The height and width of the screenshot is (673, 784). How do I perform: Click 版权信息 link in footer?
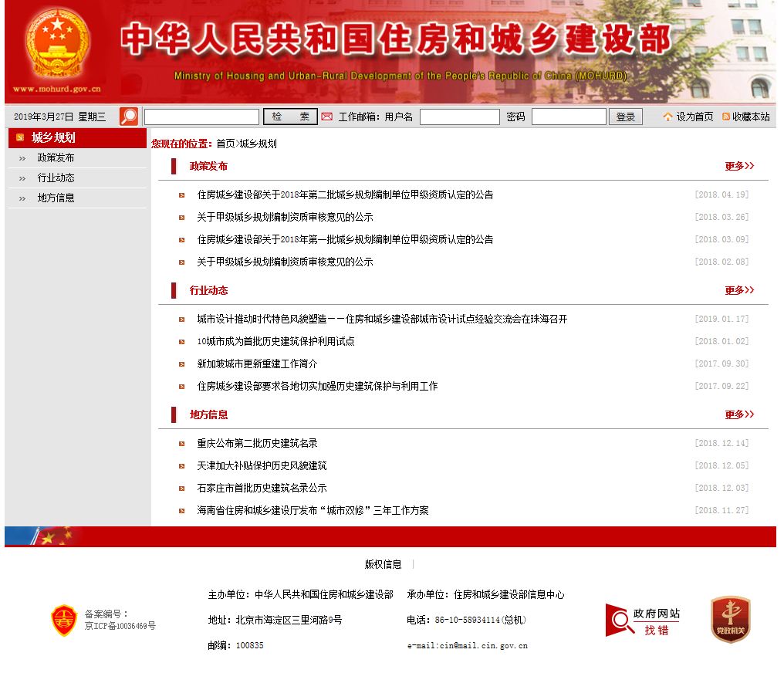pyautogui.click(x=383, y=564)
